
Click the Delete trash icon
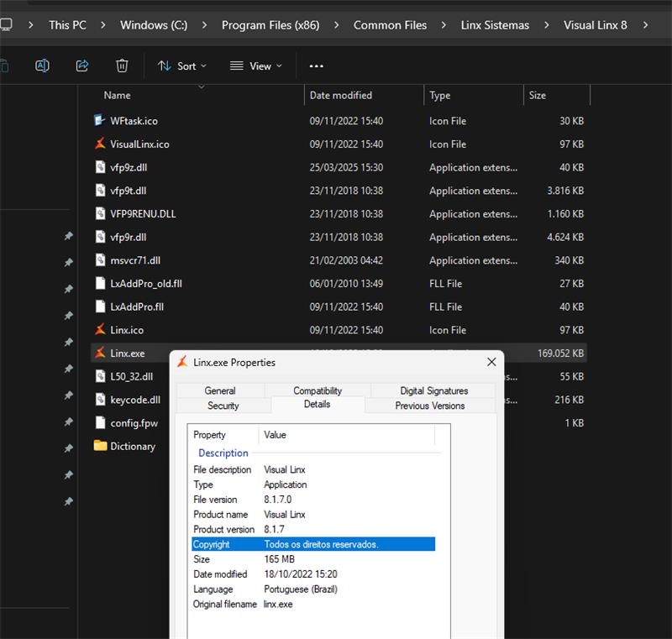pos(122,65)
